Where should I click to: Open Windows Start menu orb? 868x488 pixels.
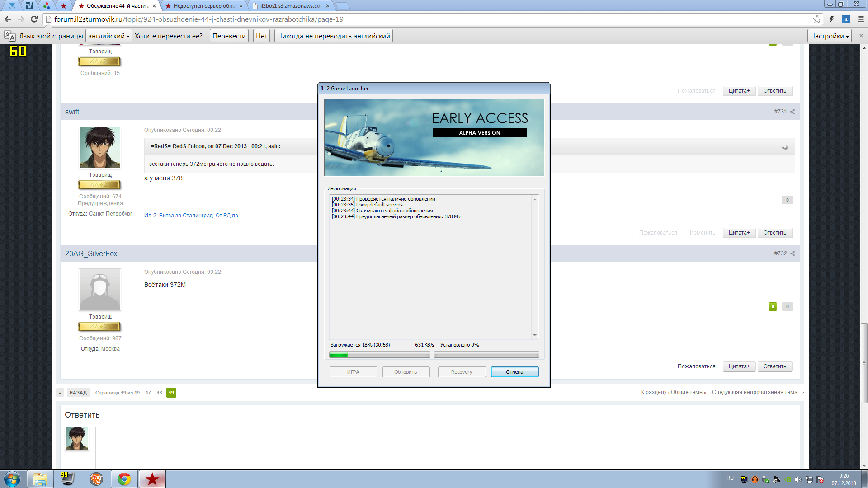[12, 479]
